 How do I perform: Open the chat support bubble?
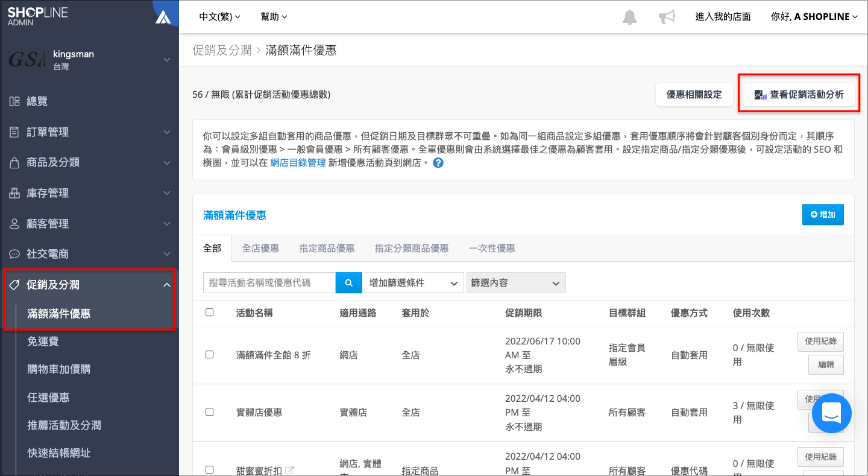[831, 413]
